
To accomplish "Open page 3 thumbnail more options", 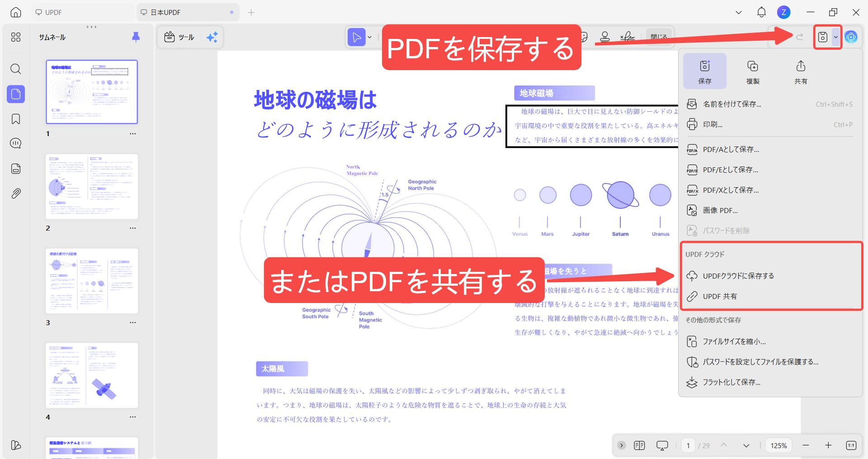I will 132,323.
